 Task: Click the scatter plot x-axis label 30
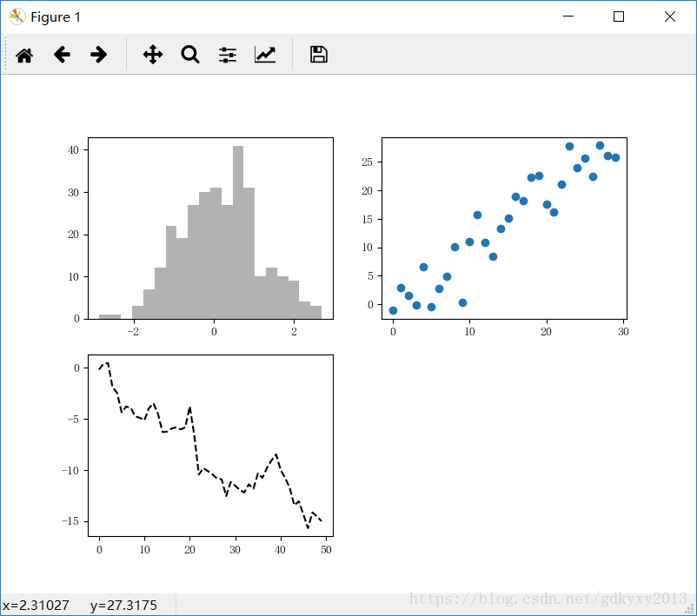pos(623,332)
